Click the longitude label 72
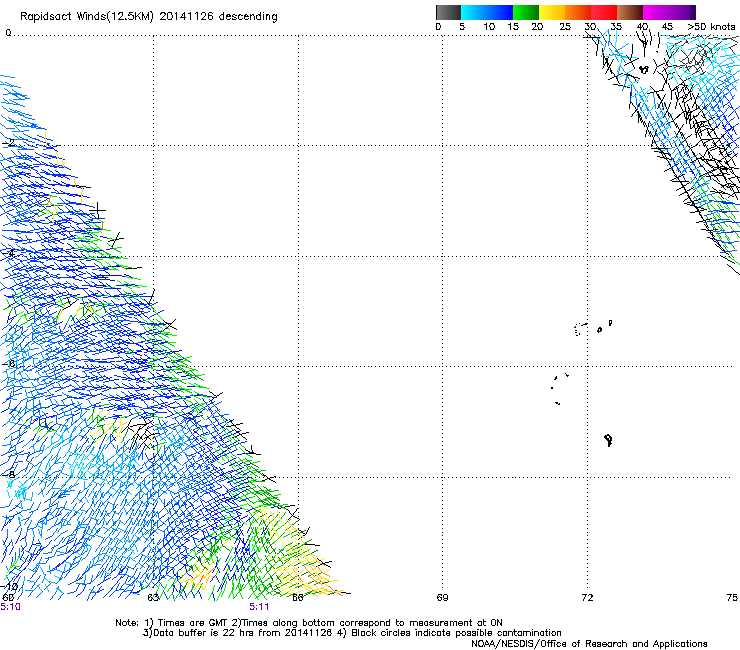The height and width of the screenshot is (650, 740). pos(587,598)
